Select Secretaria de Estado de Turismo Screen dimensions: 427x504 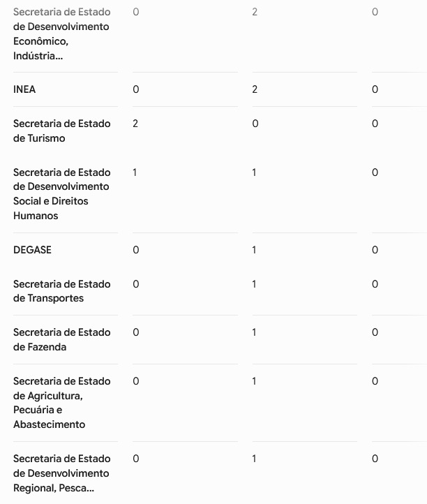pos(61,131)
